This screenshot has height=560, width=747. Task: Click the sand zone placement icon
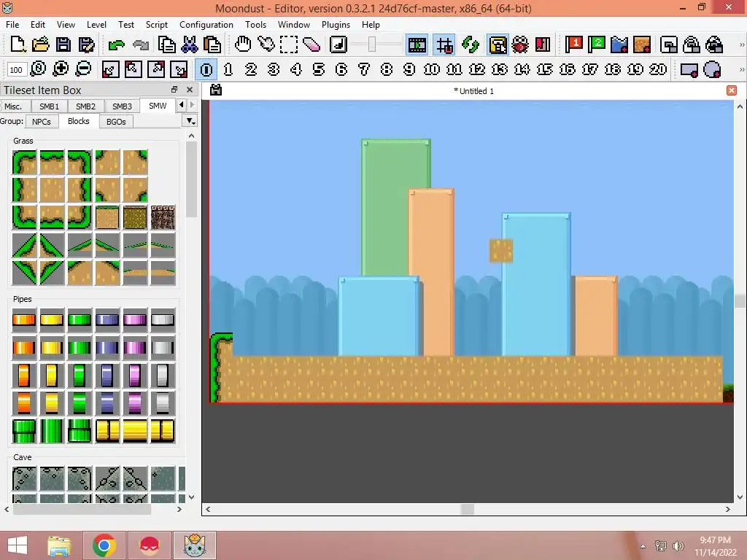(642, 44)
